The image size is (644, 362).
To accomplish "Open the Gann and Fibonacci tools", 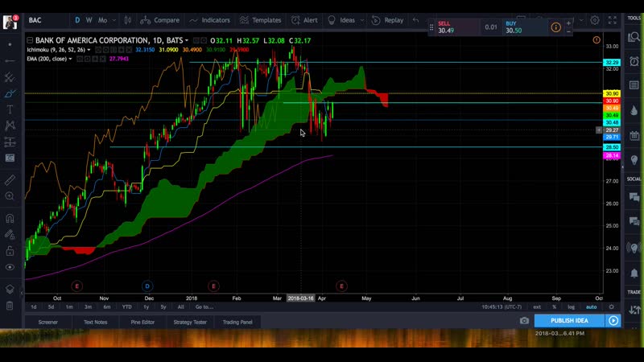I will point(10,77).
